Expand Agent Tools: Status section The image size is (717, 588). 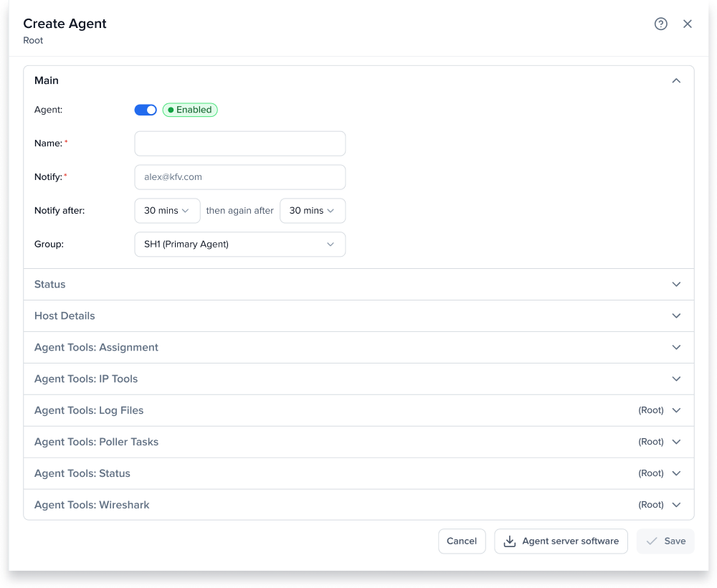click(x=358, y=474)
